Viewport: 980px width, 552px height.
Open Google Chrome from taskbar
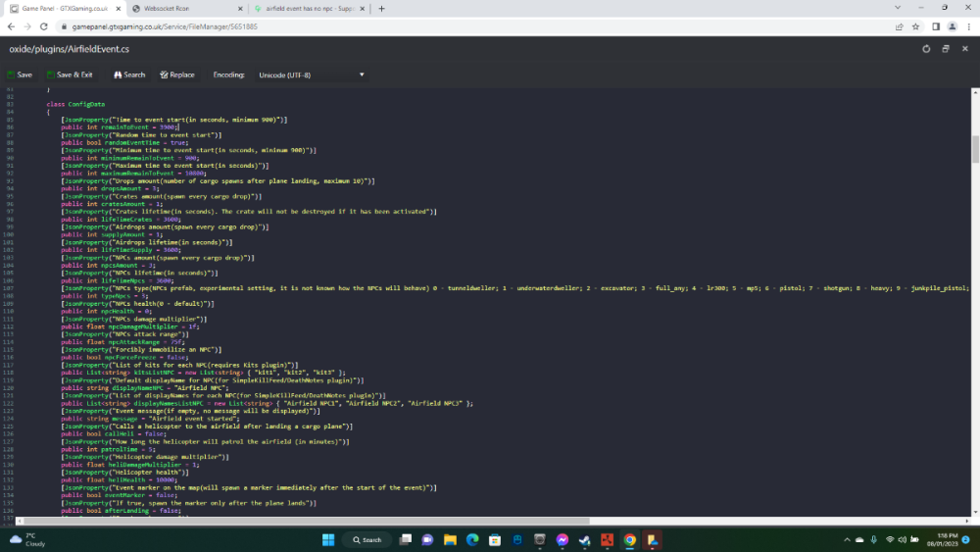pyautogui.click(x=630, y=539)
